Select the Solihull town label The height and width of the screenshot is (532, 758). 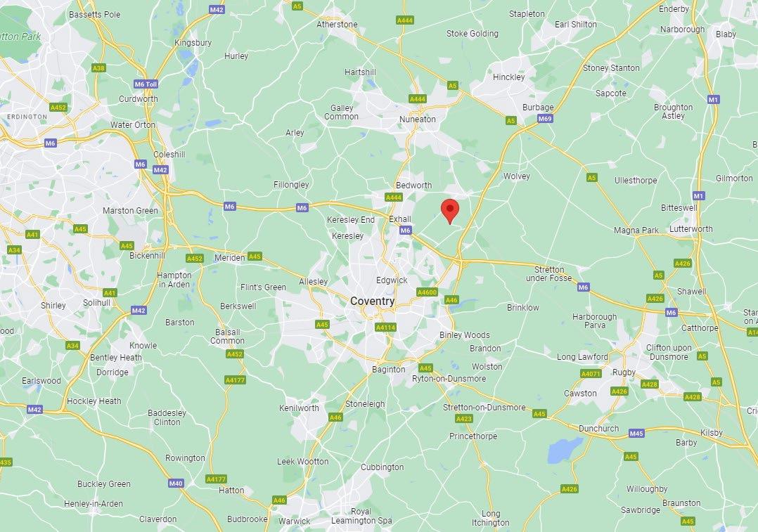tap(97, 303)
